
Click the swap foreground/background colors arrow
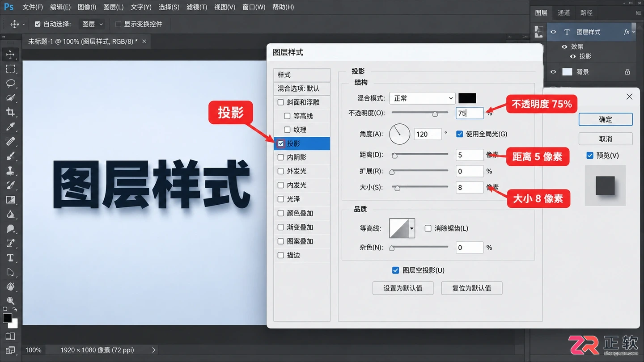tap(15, 309)
